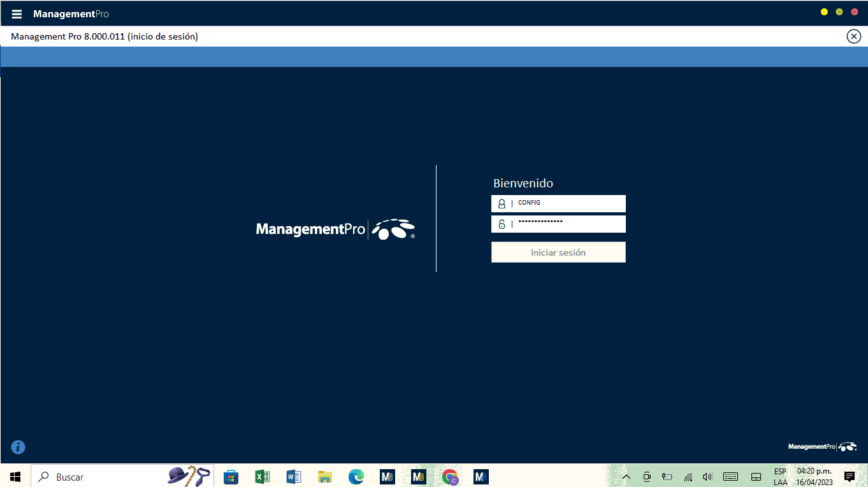The width and height of the screenshot is (868, 487).
Task: Click the padlock icon in password field
Action: [502, 224]
